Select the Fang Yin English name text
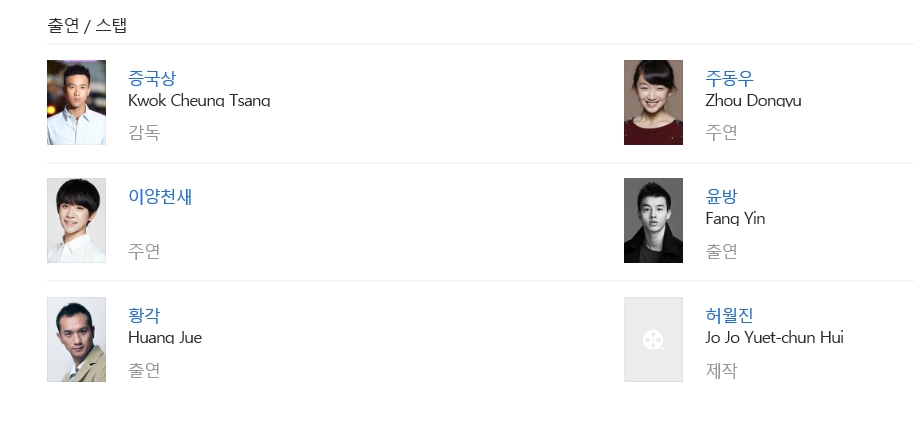The image size is (914, 422). click(x=735, y=219)
